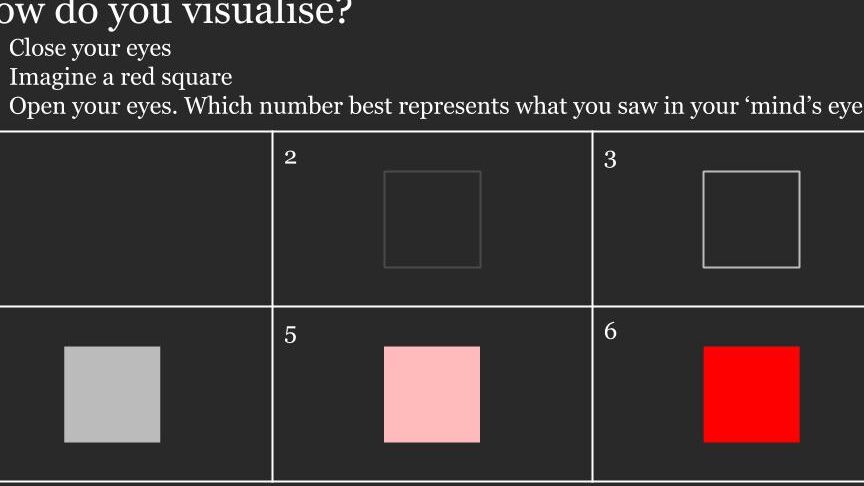The image size is (864, 486).
Task: Click the number 2 label
Action: 290,158
